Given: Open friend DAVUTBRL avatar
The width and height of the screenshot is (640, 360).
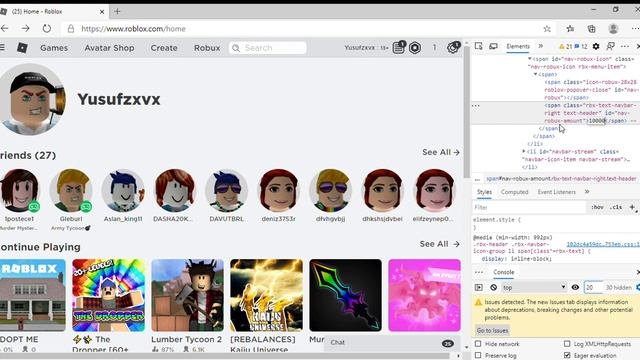Looking at the screenshot, I should click(227, 191).
